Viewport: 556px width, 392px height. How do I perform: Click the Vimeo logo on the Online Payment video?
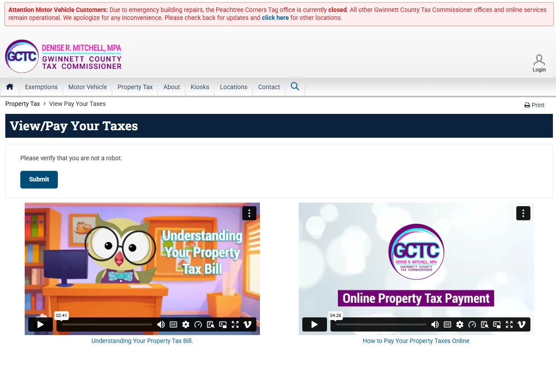point(522,324)
